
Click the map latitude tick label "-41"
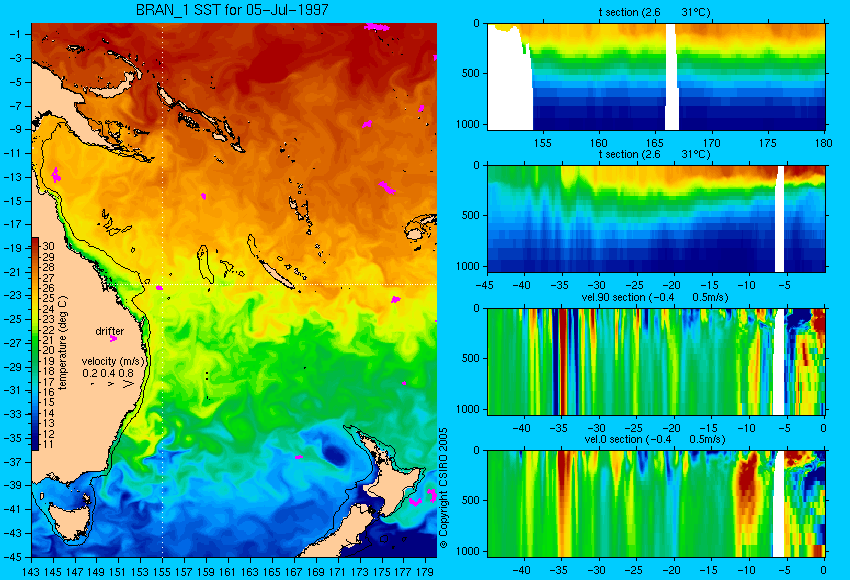12,509
